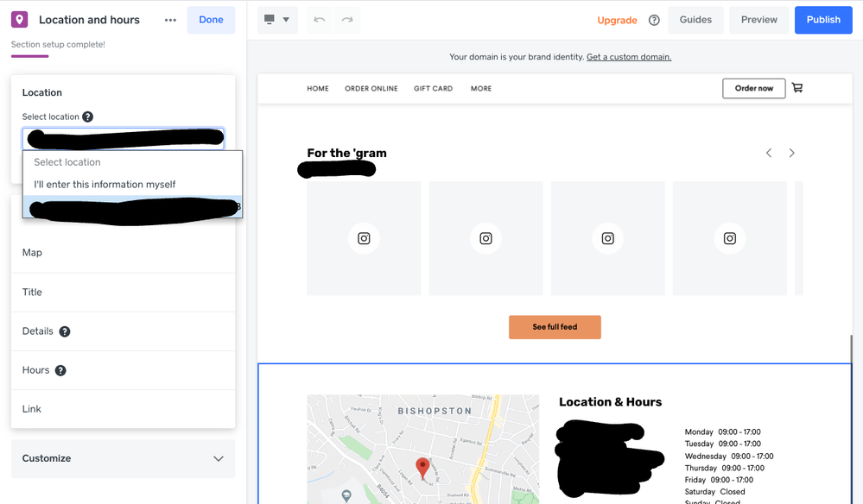The height and width of the screenshot is (504, 863).
Task: Click the blue Publish button
Action: 822,20
